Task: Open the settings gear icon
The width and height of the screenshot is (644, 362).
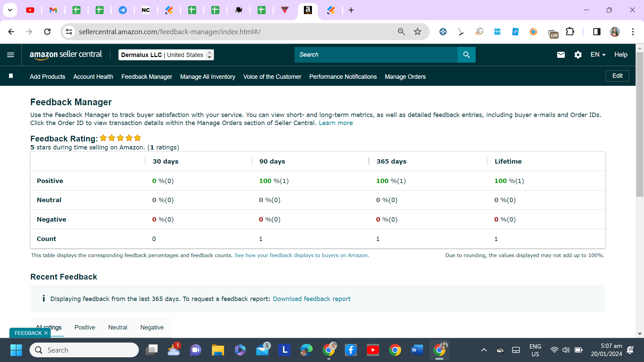Action: click(x=578, y=55)
